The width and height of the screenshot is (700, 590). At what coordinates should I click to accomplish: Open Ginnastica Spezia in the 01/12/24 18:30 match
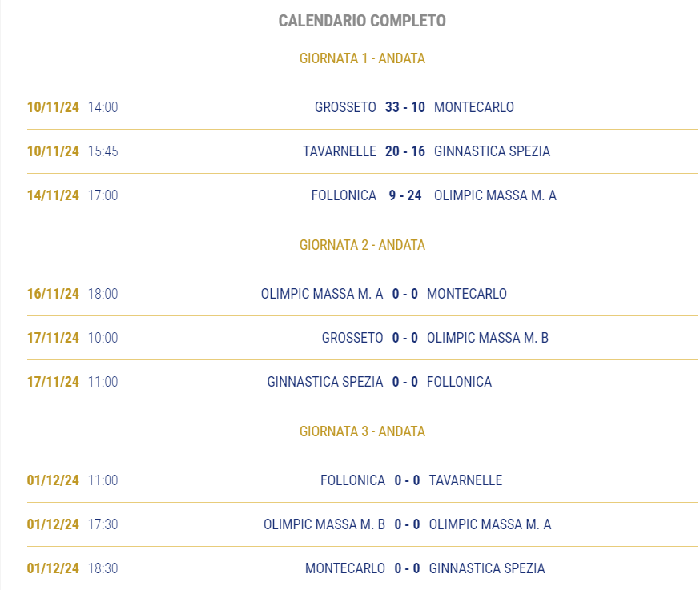[x=487, y=568]
